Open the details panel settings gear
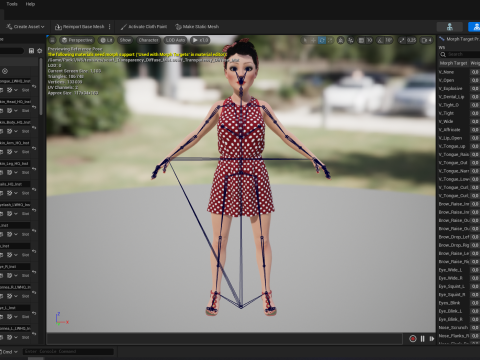 pos(40,51)
